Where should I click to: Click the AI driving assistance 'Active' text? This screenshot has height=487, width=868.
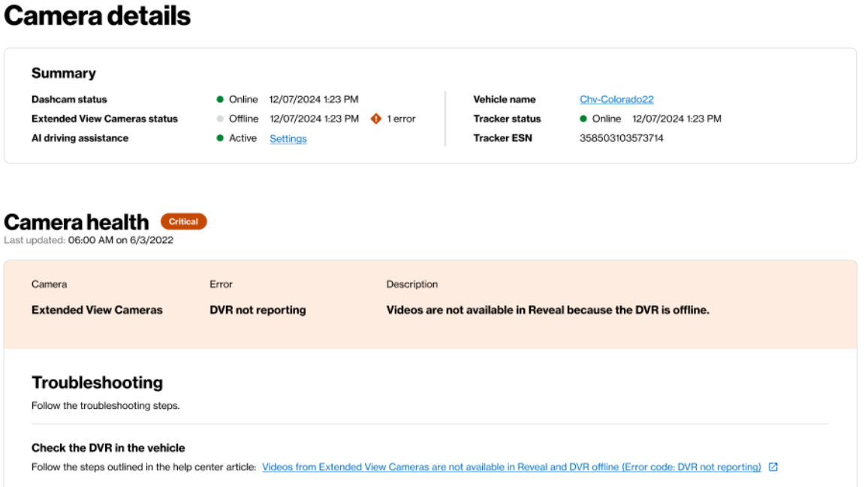tap(243, 138)
